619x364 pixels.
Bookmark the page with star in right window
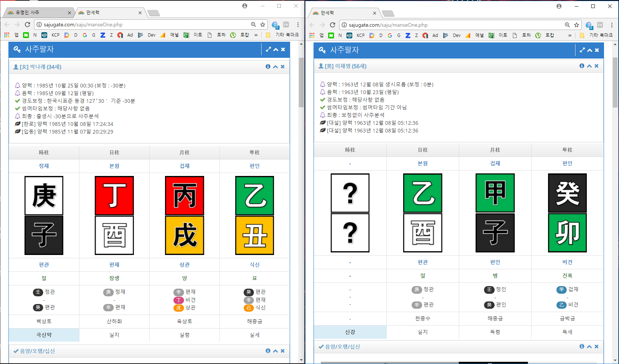(577, 25)
